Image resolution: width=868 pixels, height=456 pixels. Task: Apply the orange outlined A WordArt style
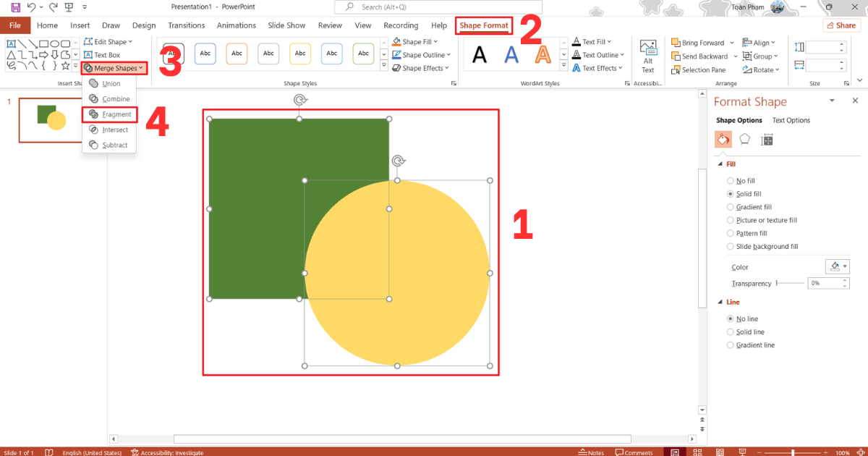[543, 54]
